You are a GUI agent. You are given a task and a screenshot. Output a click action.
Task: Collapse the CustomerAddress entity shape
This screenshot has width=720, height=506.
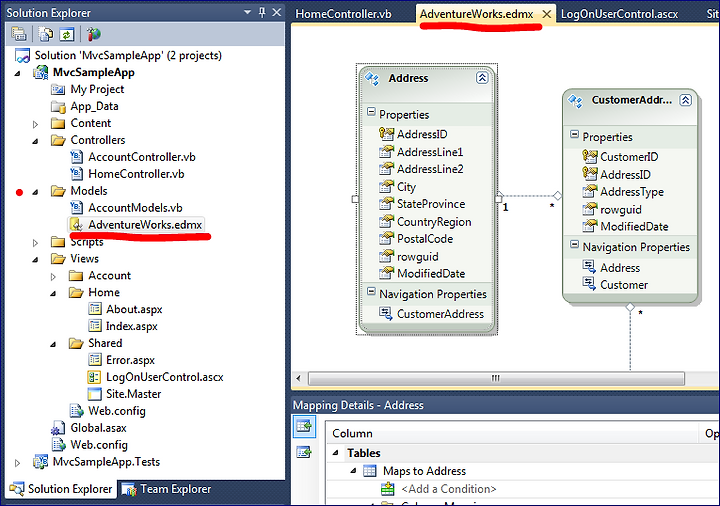pos(686,100)
